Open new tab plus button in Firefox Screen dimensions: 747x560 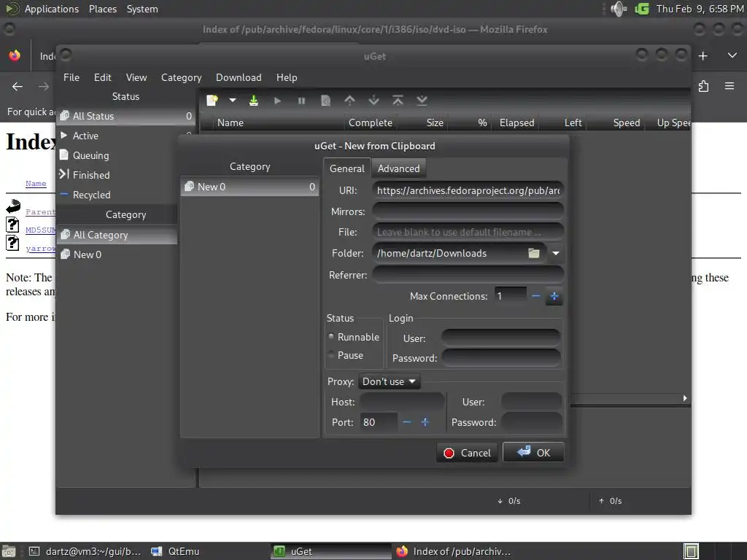(x=703, y=56)
